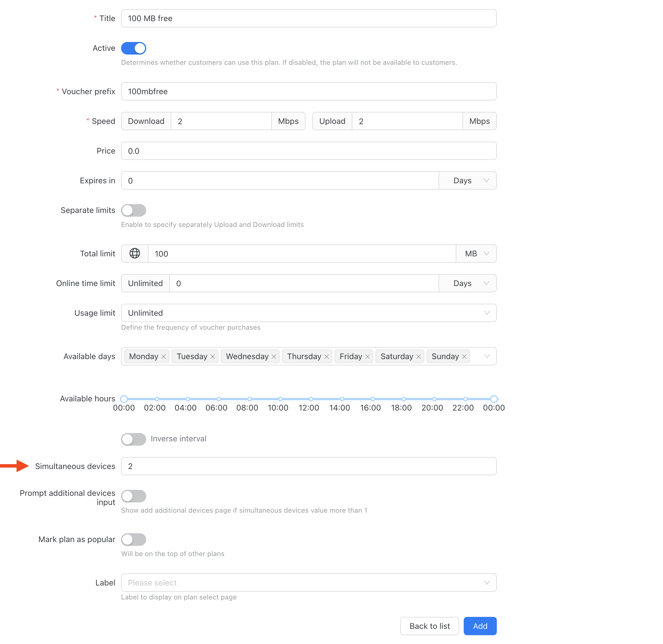The height and width of the screenshot is (644, 663).
Task: Remove the Thursday tag from Available days
Action: pos(326,357)
